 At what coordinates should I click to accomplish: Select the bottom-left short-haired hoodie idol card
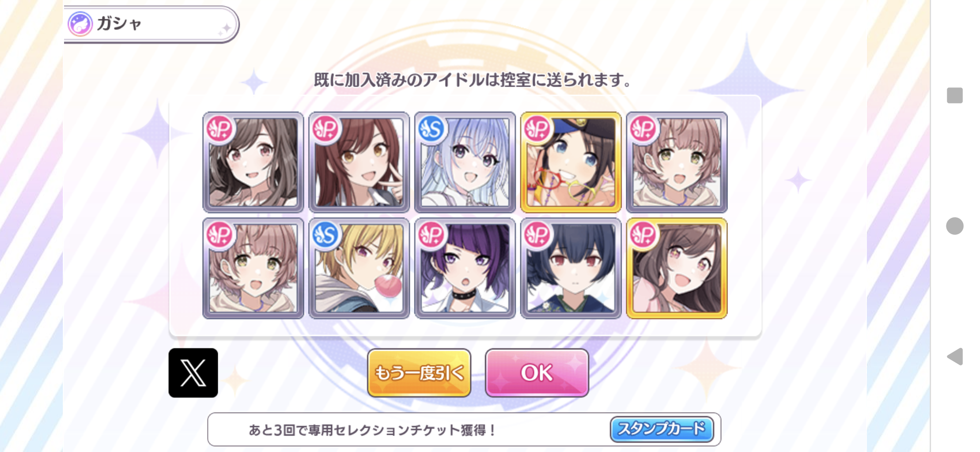(x=253, y=268)
